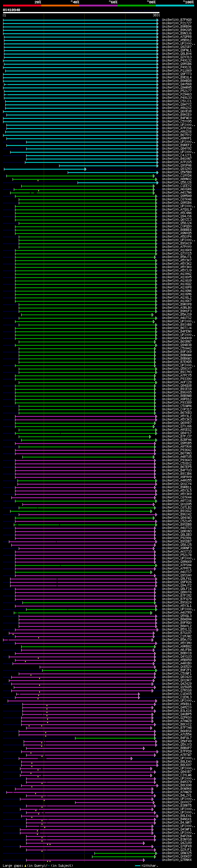Select label UniRef100_Q6YZC3
This screenshot has height=868, width=197.
[x=176, y=220]
